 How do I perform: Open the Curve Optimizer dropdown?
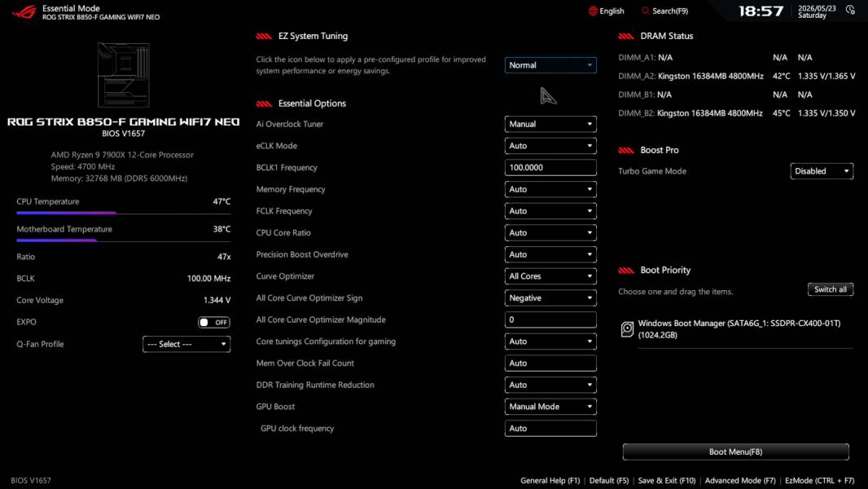(x=550, y=275)
